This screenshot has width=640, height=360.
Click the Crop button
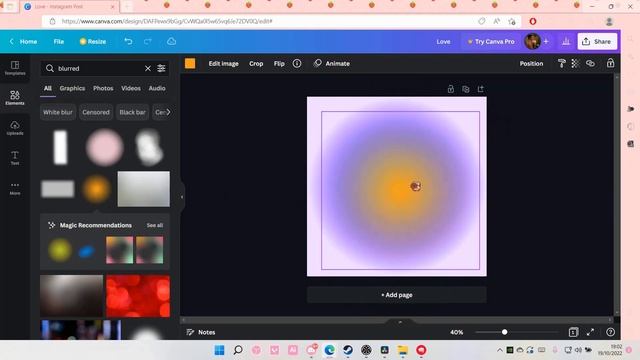point(256,63)
